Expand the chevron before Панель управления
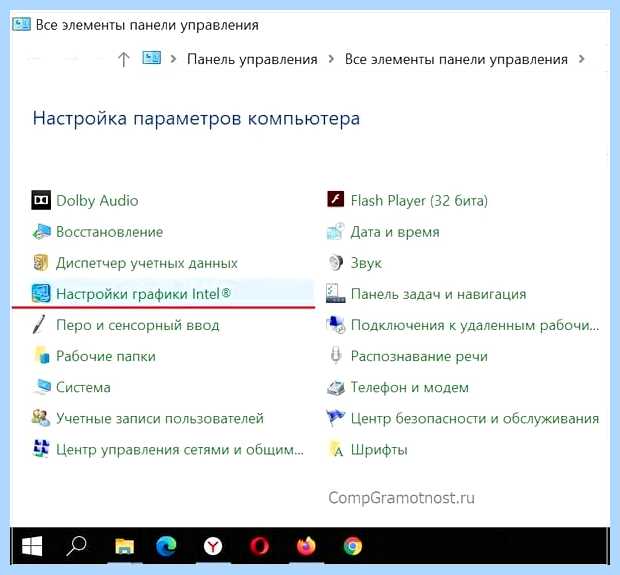Image resolution: width=620 pixels, height=575 pixels. coord(173,59)
